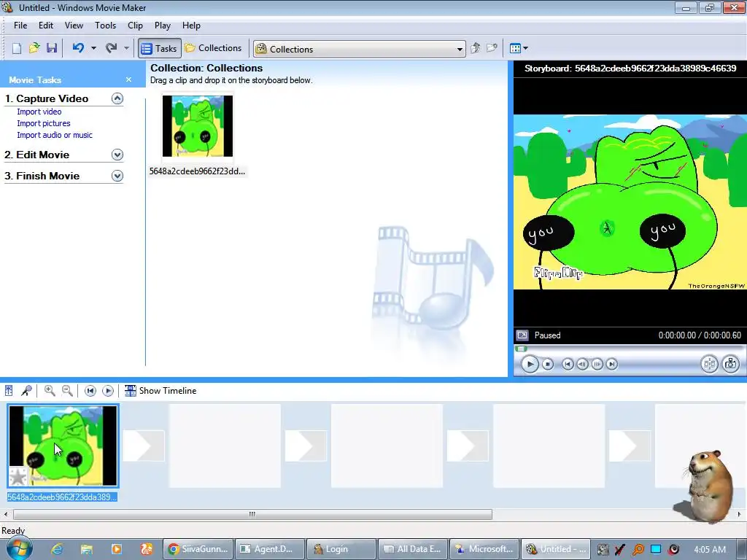
Task: Open the Views thumbnail options dropdown
Action: pyautogui.click(x=519, y=48)
